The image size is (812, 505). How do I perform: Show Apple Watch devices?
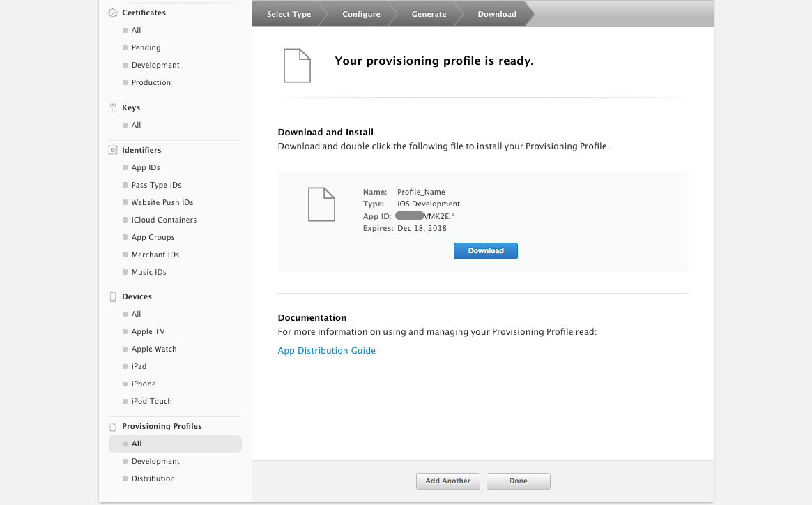click(x=154, y=349)
